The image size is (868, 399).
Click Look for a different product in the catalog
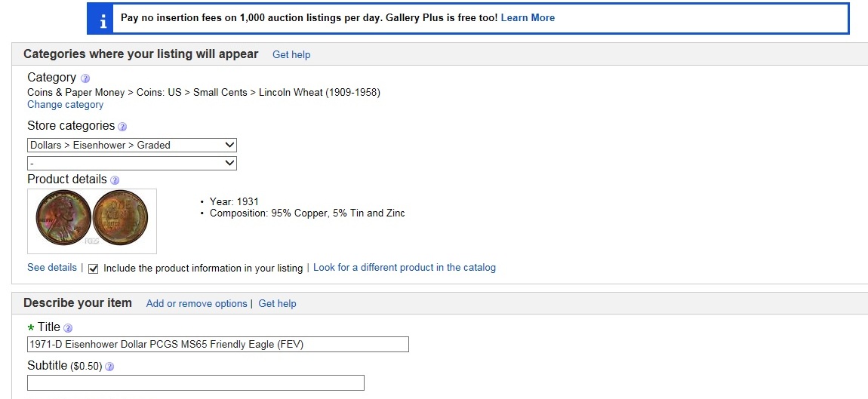click(x=404, y=267)
